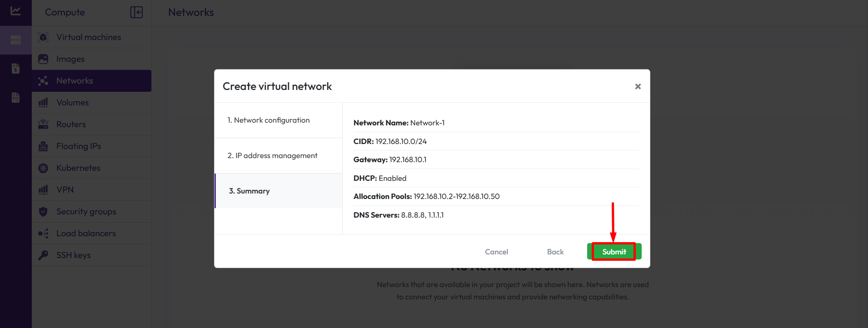
Task: Open the VPN menu item
Action: pyautogui.click(x=65, y=190)
